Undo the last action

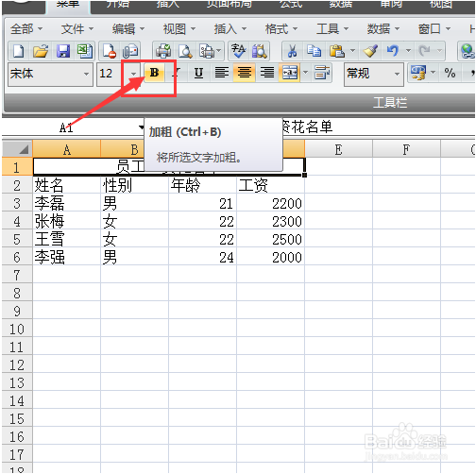coord(393,51)
